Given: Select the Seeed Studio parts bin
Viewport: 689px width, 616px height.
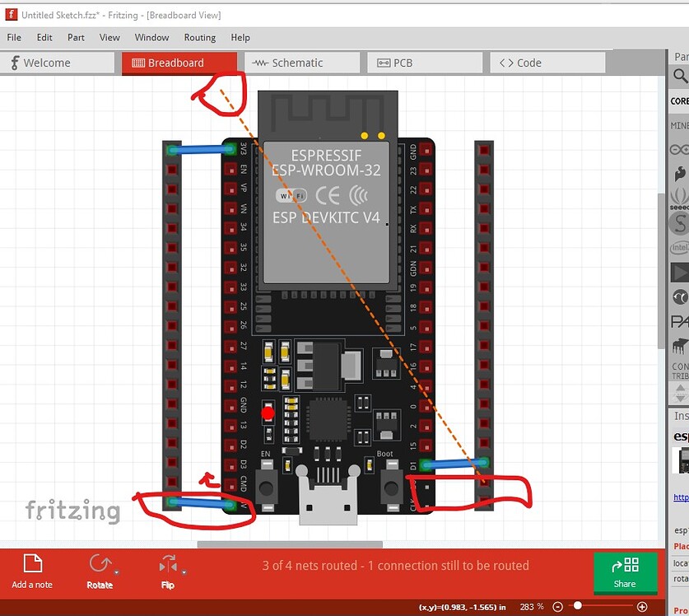Looking at the screenshot, I should [680, 198].
